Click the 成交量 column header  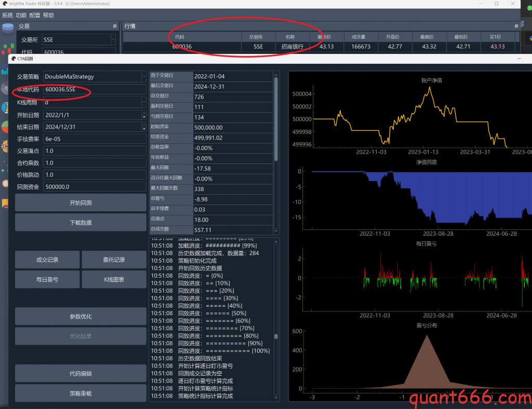[361, 37]
